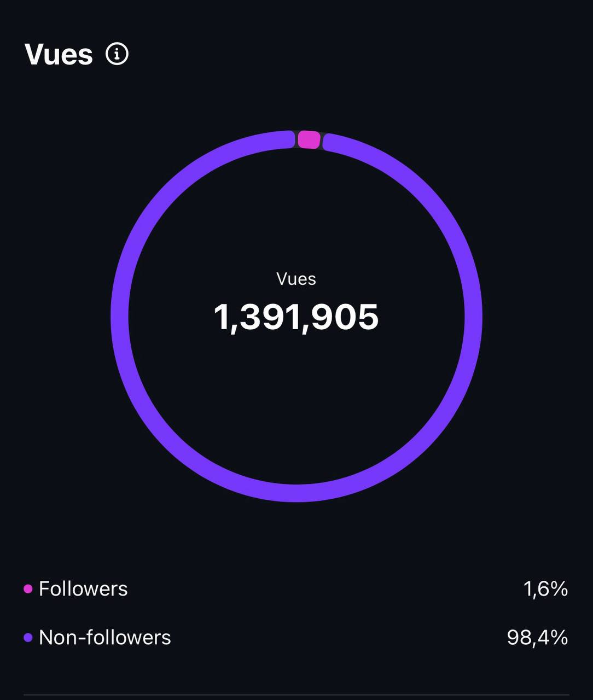Tap the 98,4% non-followers percentage
This screenshot has width=593, height=700.
[537, 638]
